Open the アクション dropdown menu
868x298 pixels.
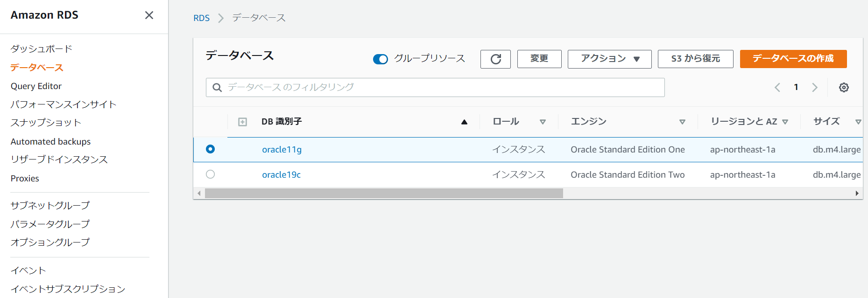pyautogui.click(x=609, y=59)
